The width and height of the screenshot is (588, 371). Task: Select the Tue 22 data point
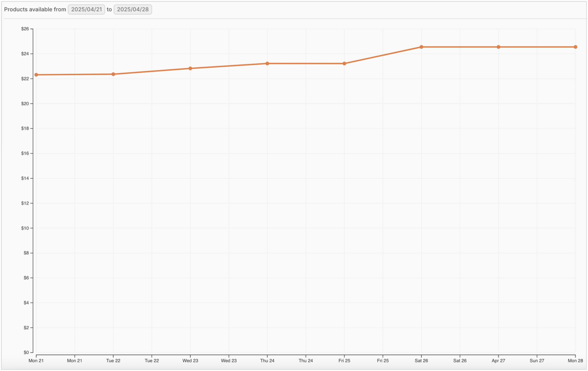pyautogui.click(x=113, y=74)
